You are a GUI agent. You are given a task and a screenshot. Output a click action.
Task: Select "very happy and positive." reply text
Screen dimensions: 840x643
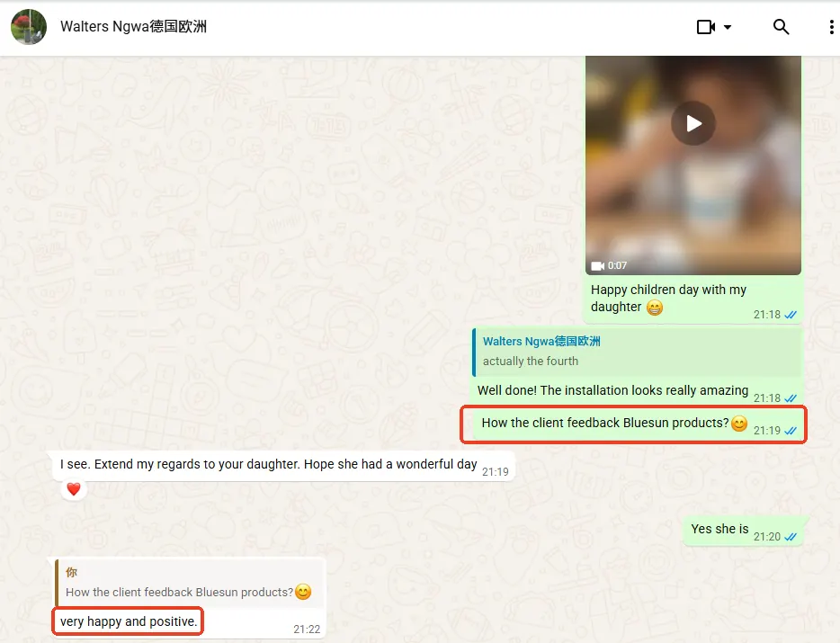click(129, 621)
